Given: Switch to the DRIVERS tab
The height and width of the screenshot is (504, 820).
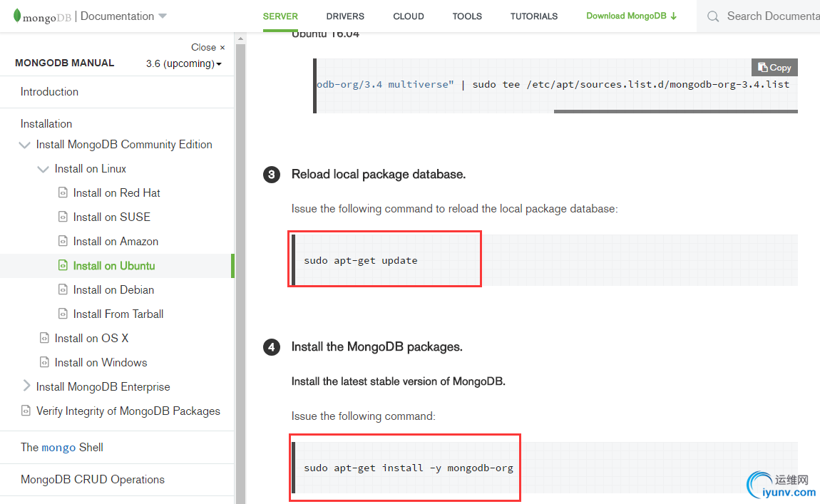Looking at the screenshot, I should pyautogui.click(x=345, y=16).
